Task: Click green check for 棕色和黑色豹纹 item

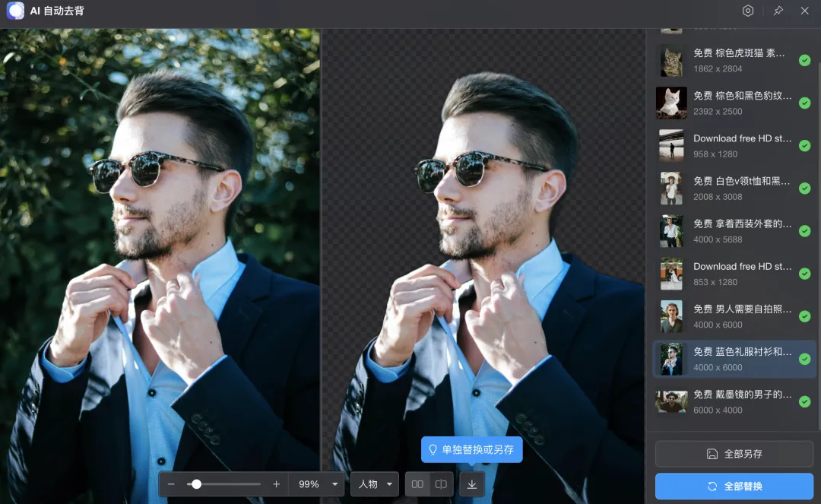Action: click(805, 103)
